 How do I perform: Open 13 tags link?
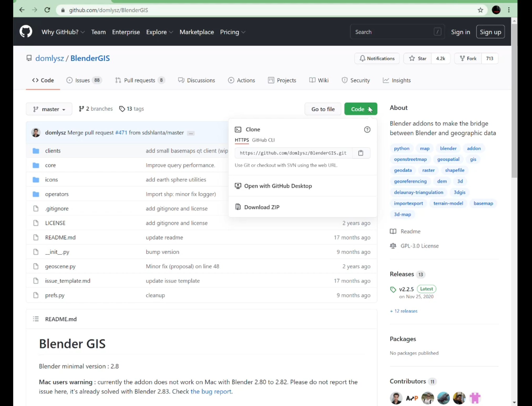point(131,109)
